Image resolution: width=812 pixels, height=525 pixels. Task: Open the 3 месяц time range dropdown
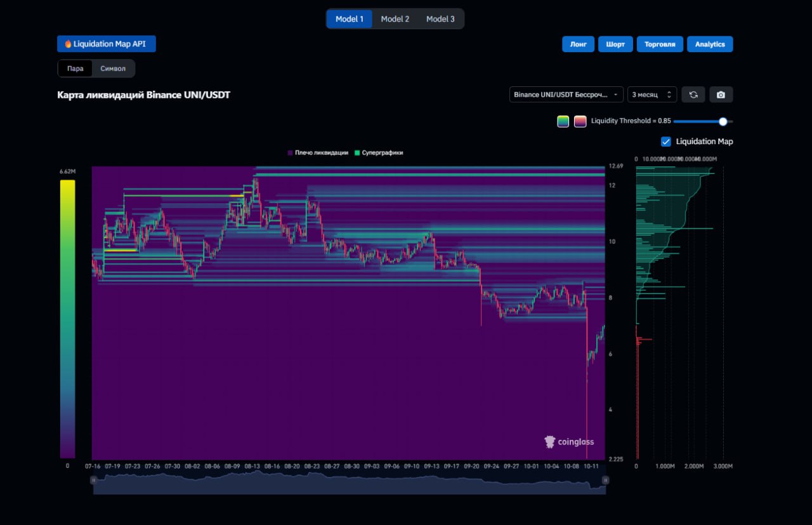[x=652, y=95]
